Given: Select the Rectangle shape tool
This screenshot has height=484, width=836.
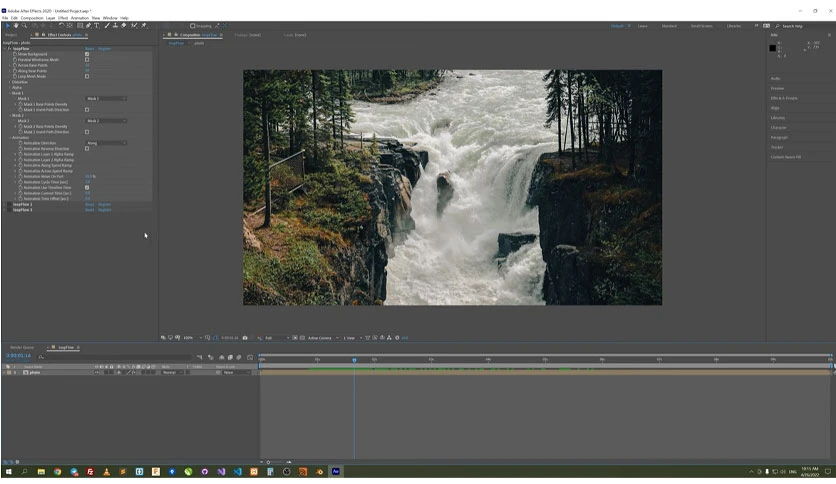Looking at the screenshot, I should click(x=80, y=26).
